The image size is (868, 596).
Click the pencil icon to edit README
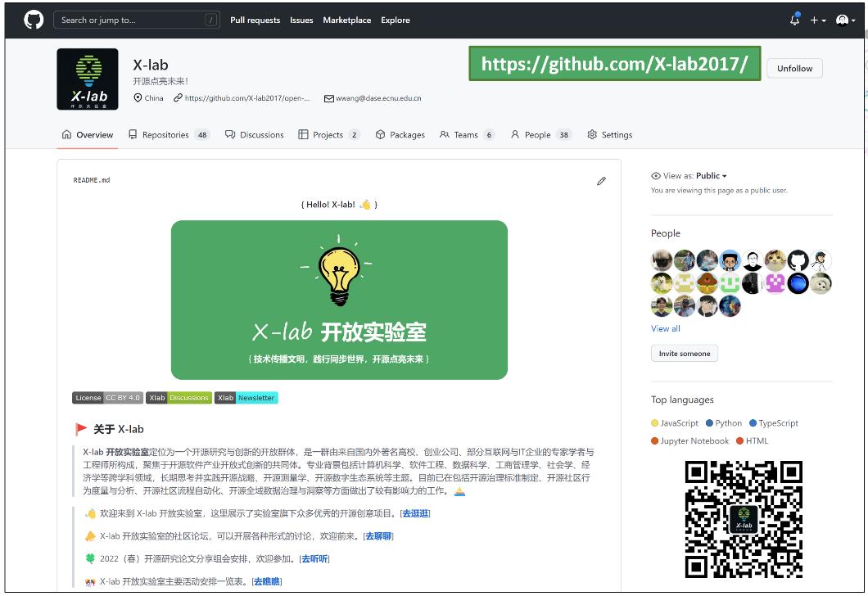(601, 181)
